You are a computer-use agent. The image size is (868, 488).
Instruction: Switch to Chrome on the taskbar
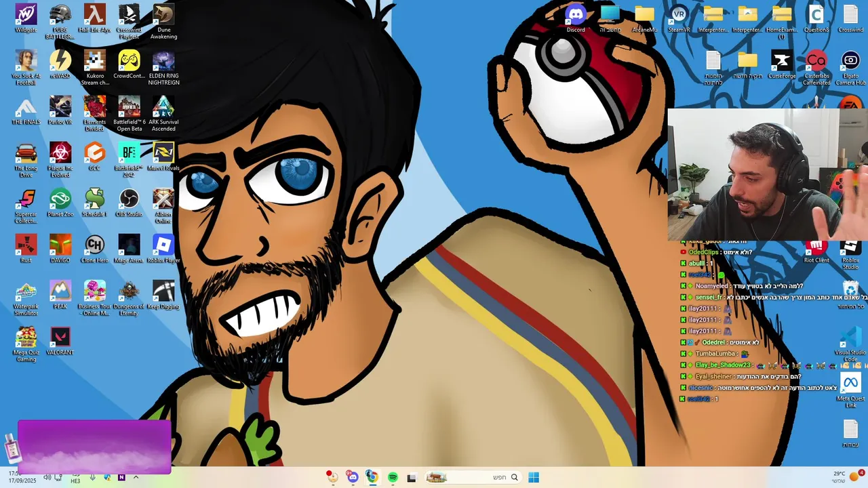[x=372, y=477]
